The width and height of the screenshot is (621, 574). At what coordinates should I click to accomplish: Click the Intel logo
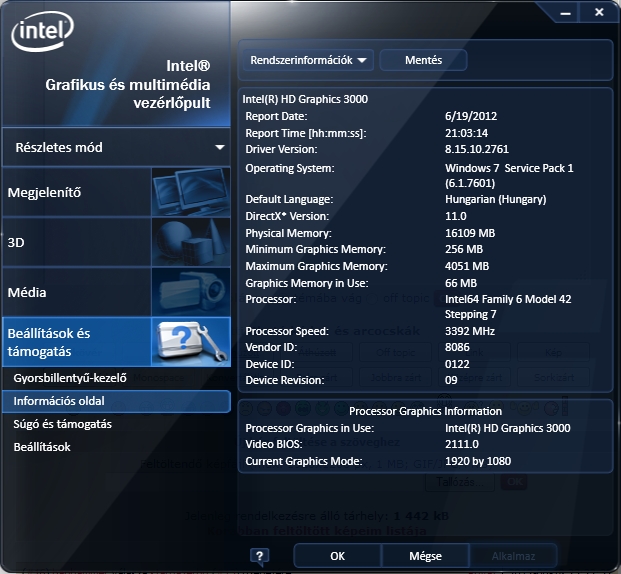42,32
